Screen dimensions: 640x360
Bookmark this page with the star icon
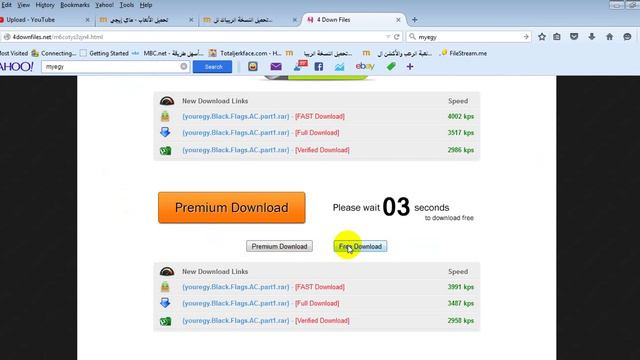point(542,37)
